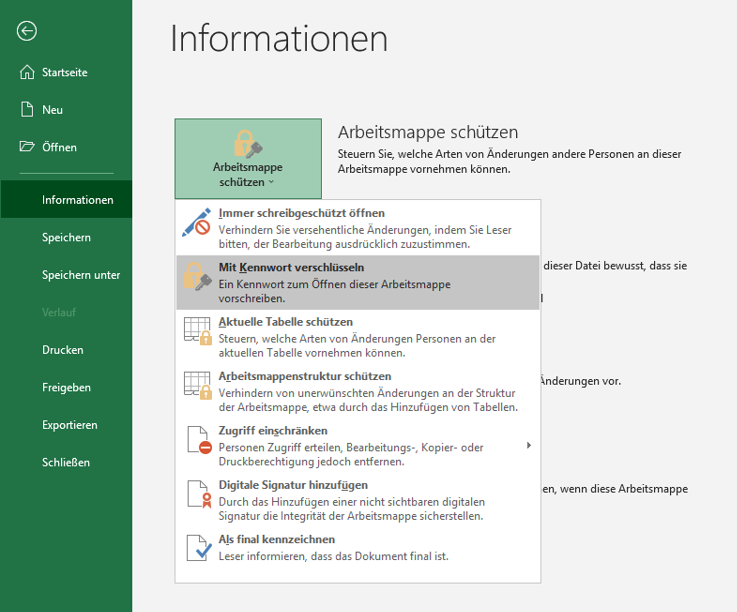Collapse the Arbeitsmappe schützen dropdown button
The height and width of the screenshot is (612, 737).
[x=248, y=158]
